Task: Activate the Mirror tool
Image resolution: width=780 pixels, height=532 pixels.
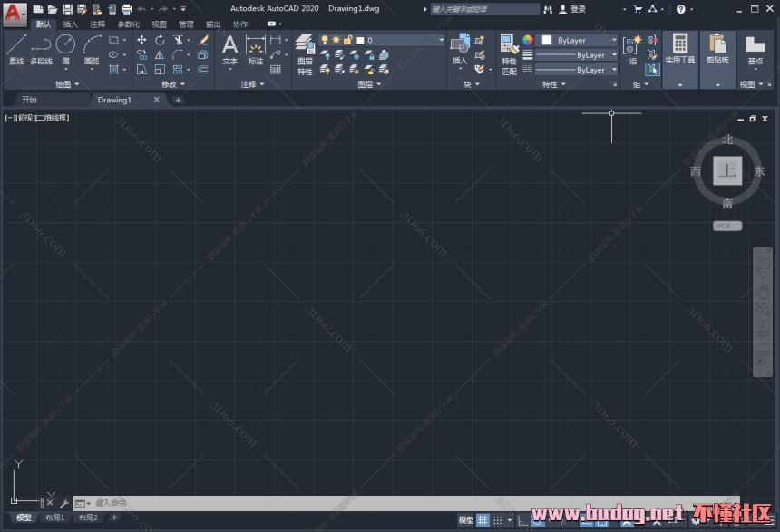Action: pyautogui.click(x=160, y=54)
